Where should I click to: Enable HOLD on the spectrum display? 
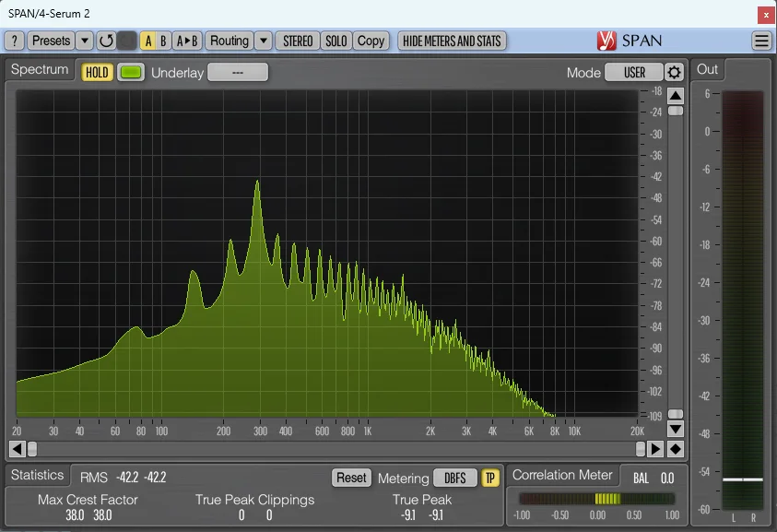coord(96,70)
